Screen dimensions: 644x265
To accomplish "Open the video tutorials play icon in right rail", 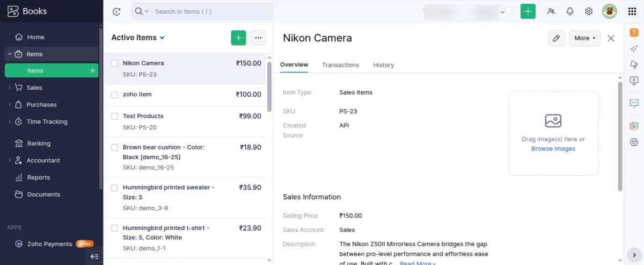I will pyautogui.click(x=634, y=81).
